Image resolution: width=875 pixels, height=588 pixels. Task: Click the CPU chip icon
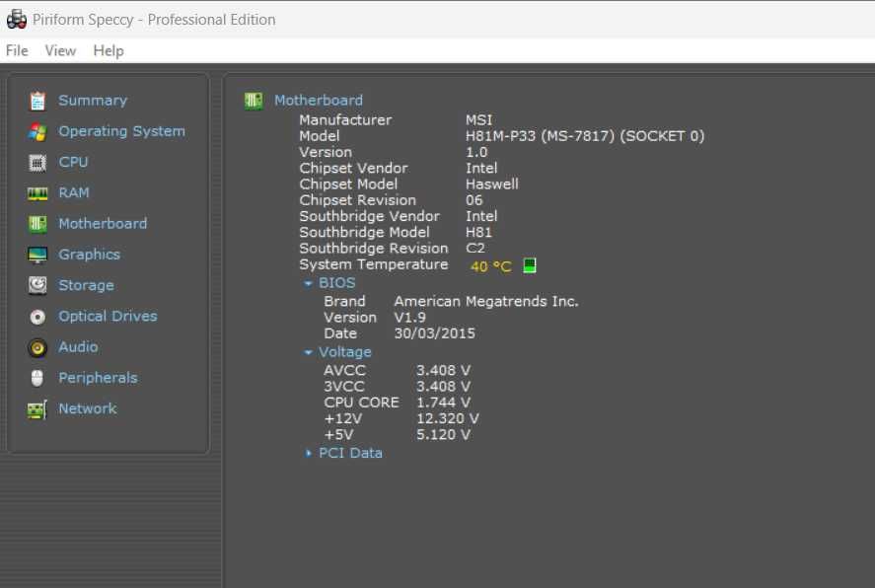[x=37, y=163]
